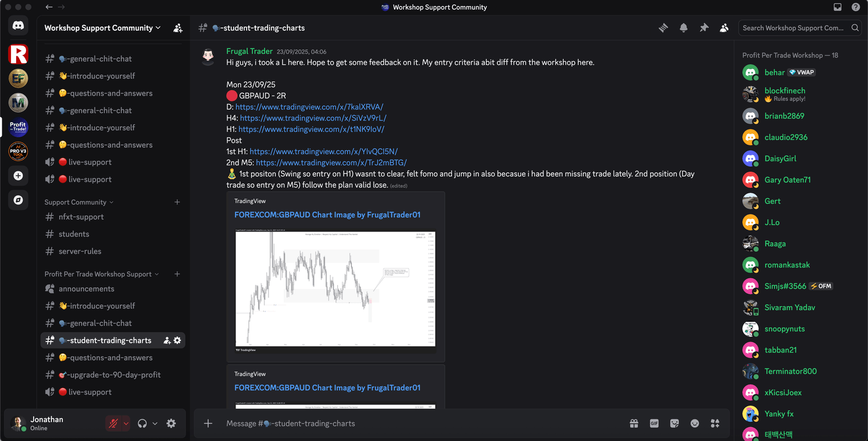This screenshot has height=441, width=868.
Task: Collapse Profit Per Trade Workshop Support category
Action: [x=101, y=274]
